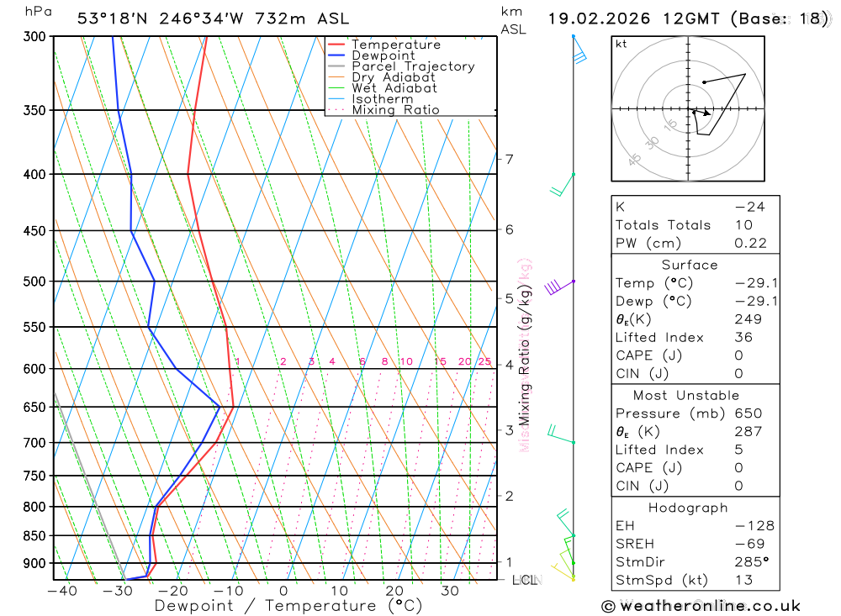Click the 30 temperature axis tick label
The image size is (841, 616).
pyautogui.click(x=450, y=592)
